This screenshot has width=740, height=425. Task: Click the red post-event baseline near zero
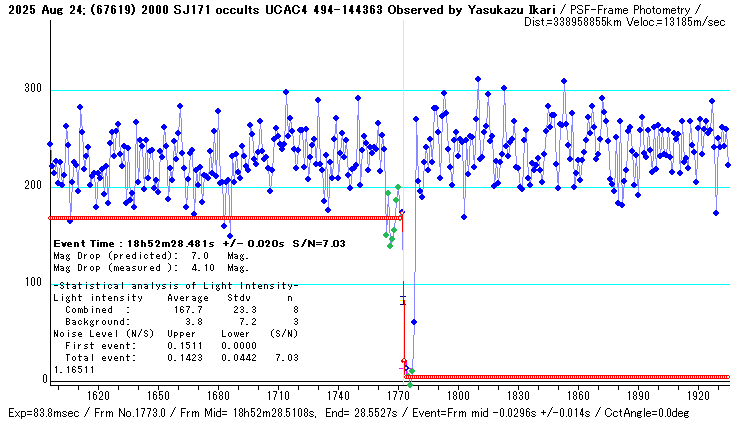pos(570,377)
